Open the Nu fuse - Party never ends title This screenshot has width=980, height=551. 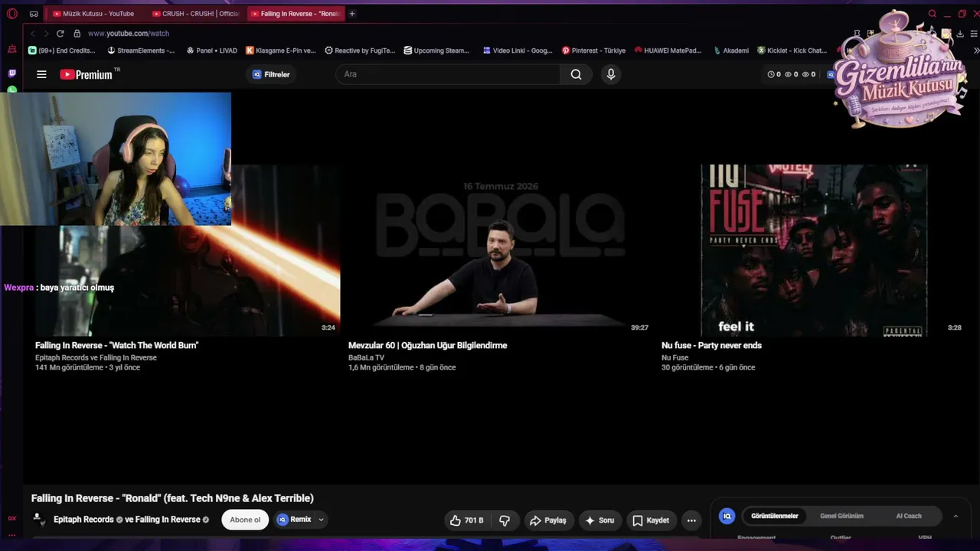tap(711, 345)
